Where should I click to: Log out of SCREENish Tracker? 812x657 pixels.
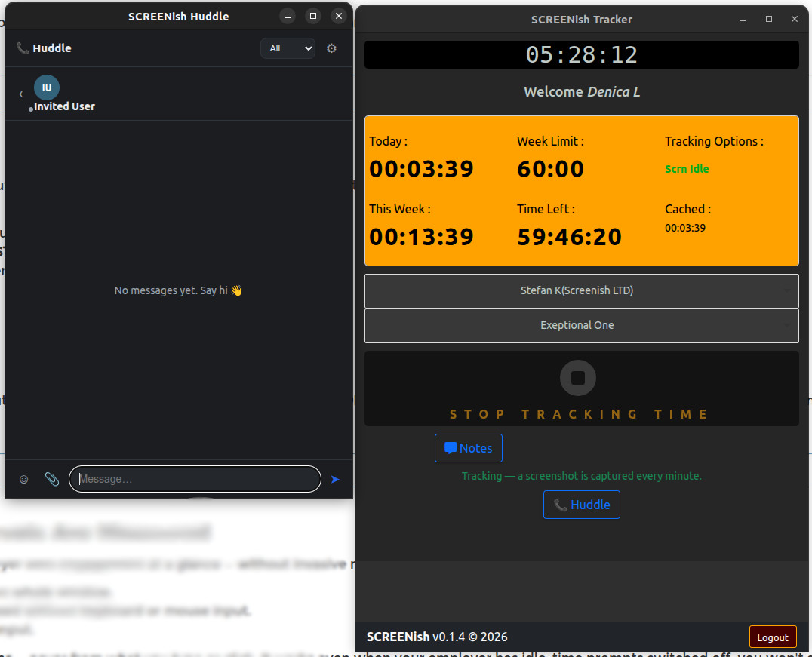tap(773, 637)
